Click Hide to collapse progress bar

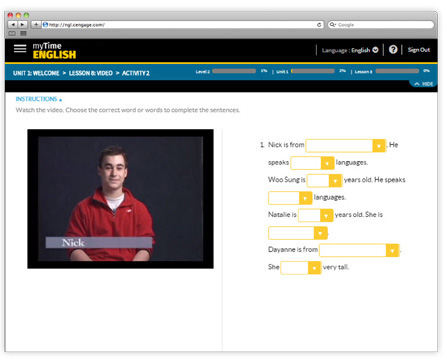click(424, 84)
